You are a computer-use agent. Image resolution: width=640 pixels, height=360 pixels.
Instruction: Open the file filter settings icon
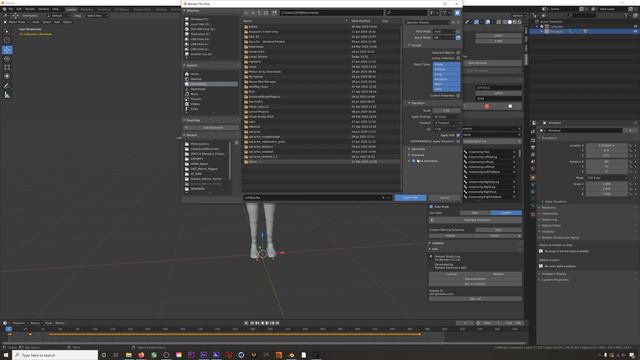click(x=445, y=13)
